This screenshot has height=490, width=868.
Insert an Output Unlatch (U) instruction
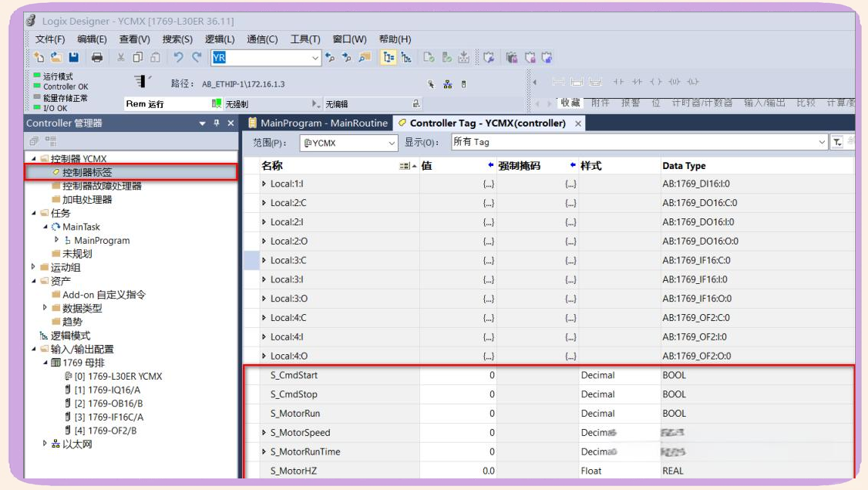click(x=675, y=82)
